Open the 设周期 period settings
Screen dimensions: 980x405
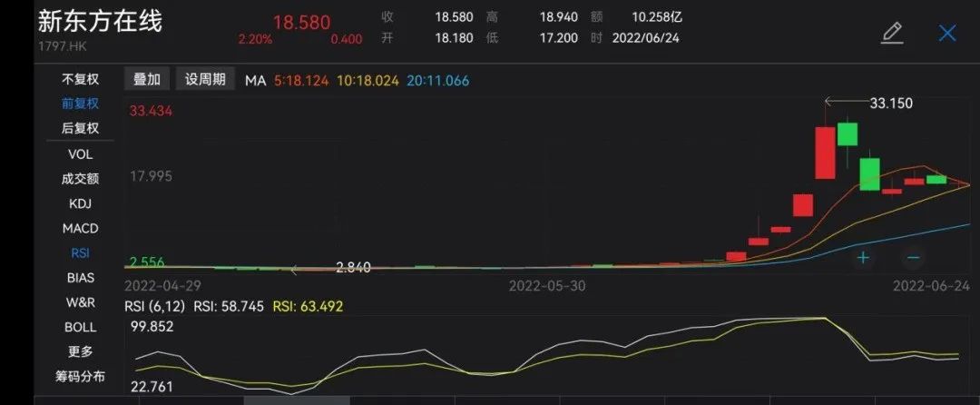[x=205, y=79]
